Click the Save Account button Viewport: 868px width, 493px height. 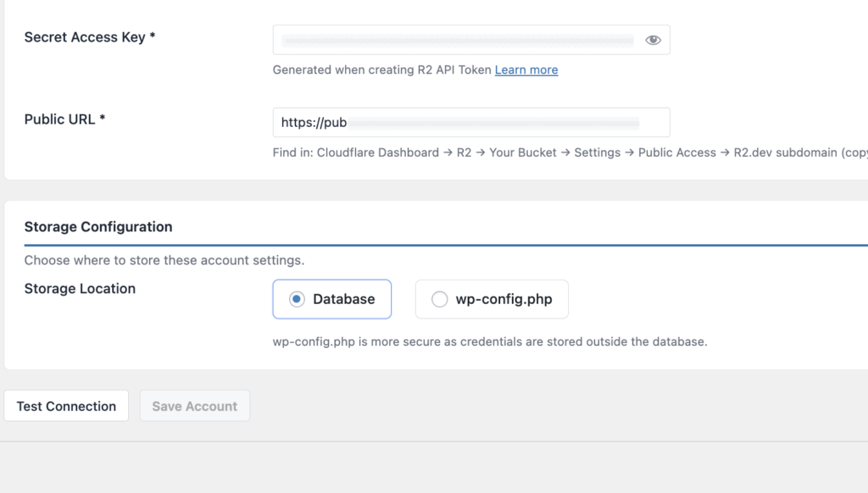[194, 407]
